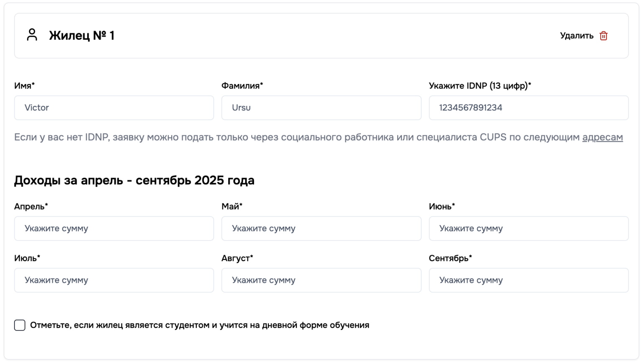
Task: Click the Жилец № 1 heading
Action: (82, 36)
